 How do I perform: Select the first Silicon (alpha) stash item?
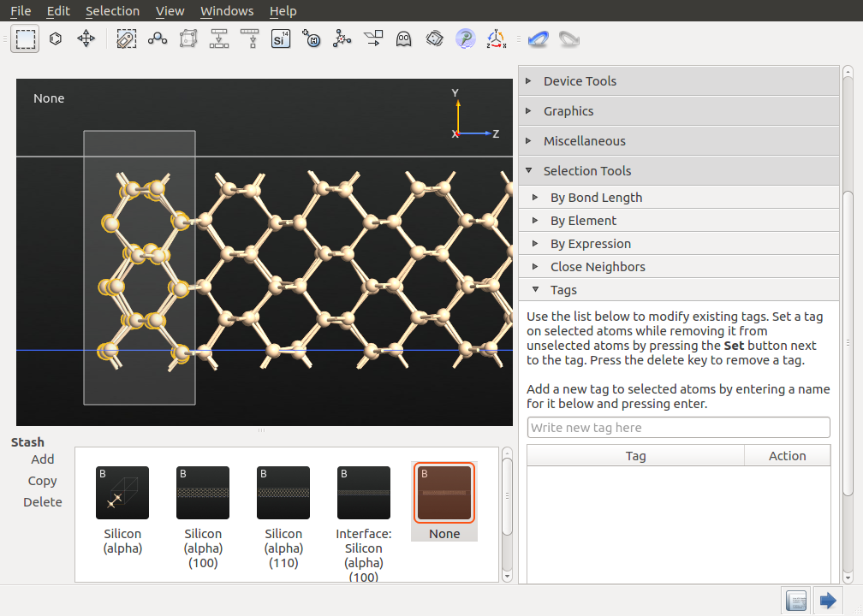coord(122,511)
